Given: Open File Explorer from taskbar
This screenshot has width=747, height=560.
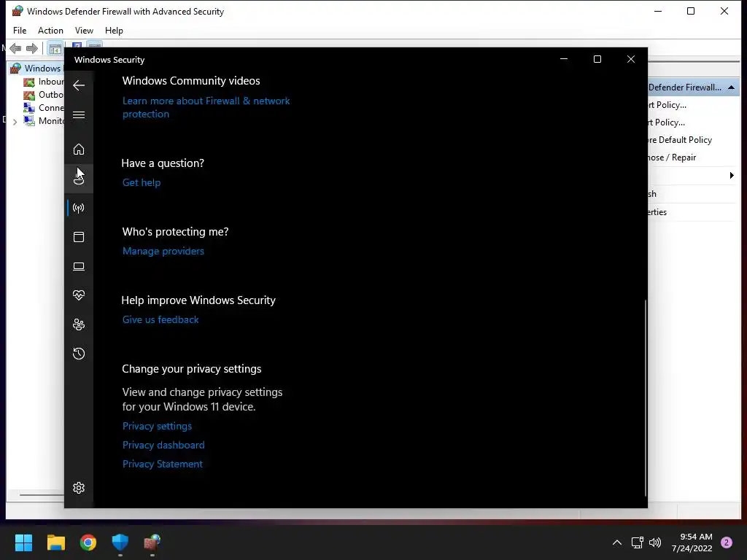Looking at the screenshot, I should (55, 542).
